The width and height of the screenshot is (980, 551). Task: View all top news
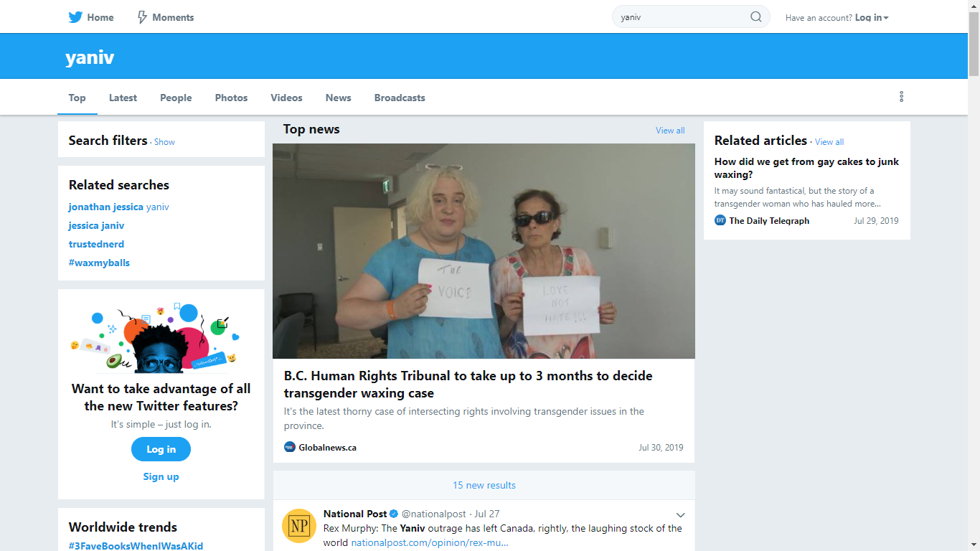click(x=670, y=131)
